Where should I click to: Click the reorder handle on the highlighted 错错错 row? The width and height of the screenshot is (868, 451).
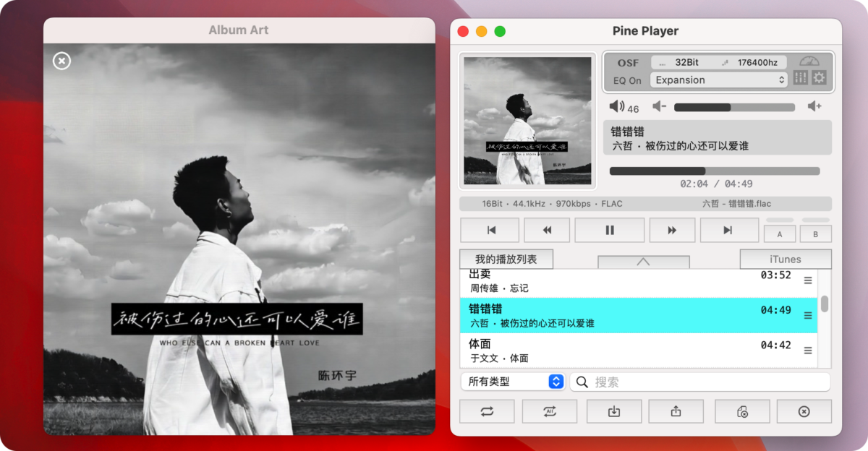(808, 315)
